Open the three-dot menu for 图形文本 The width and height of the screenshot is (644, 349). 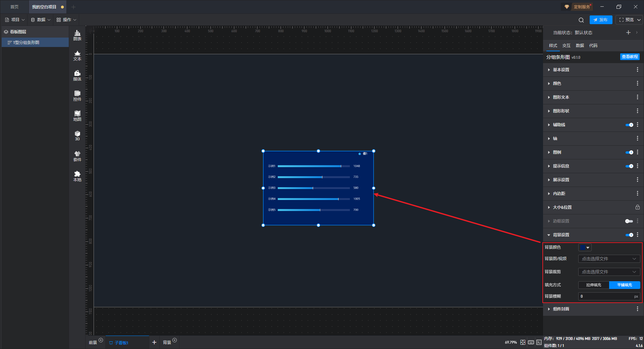pos(637,97)
